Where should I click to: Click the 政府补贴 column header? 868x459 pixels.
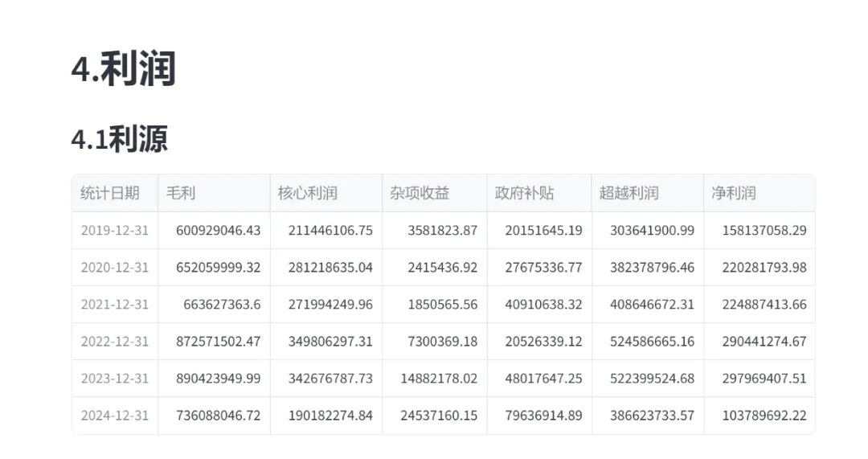[x=538, y=193]
